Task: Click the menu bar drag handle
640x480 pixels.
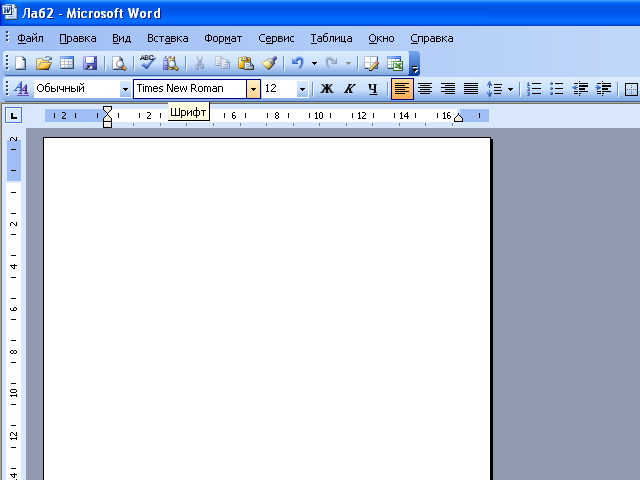Action: (7, 38)
